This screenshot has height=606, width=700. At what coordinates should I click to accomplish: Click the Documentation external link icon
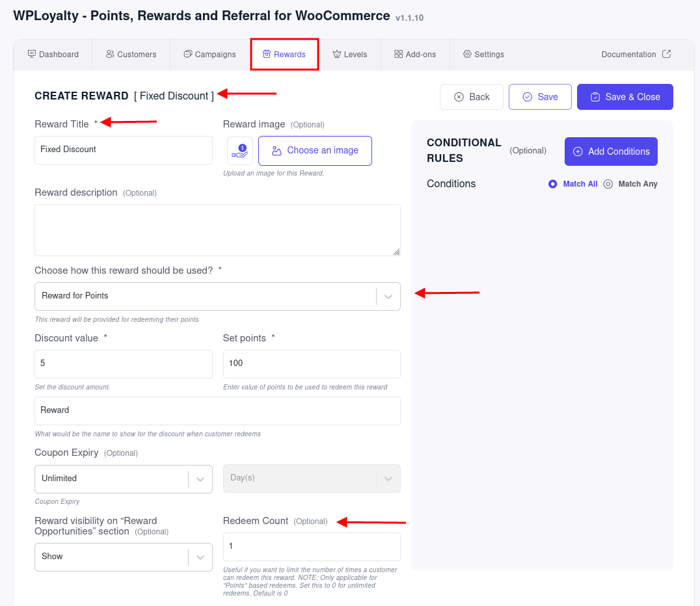tap(667, 54)
